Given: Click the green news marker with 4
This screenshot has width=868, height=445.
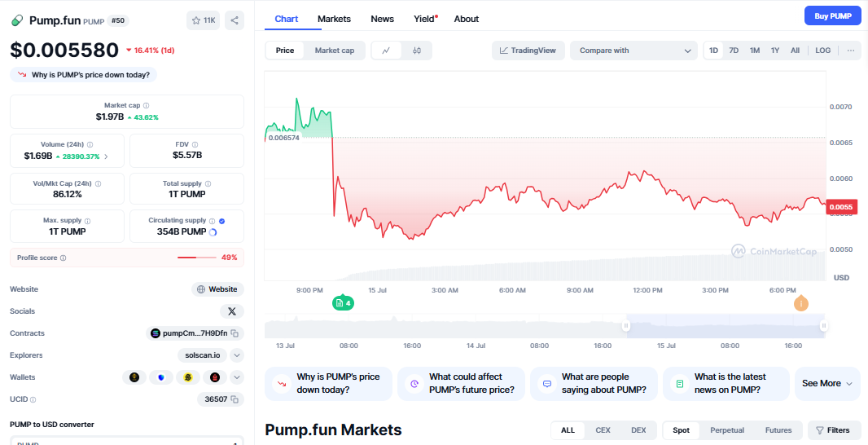Looking at the screenshot, I should click(x=344, y=303).
